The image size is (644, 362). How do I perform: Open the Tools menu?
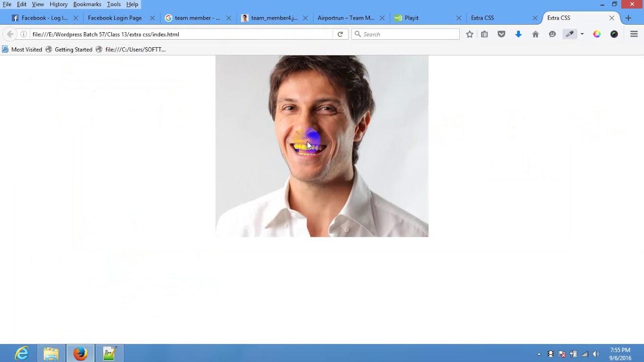pos(114,4)
